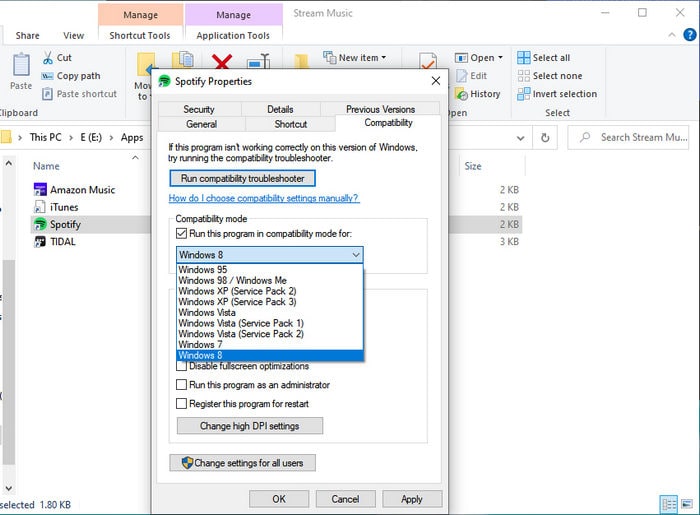700x515 pixels.
Task: Click the Cut scissors icon
Action: [48, 58]
